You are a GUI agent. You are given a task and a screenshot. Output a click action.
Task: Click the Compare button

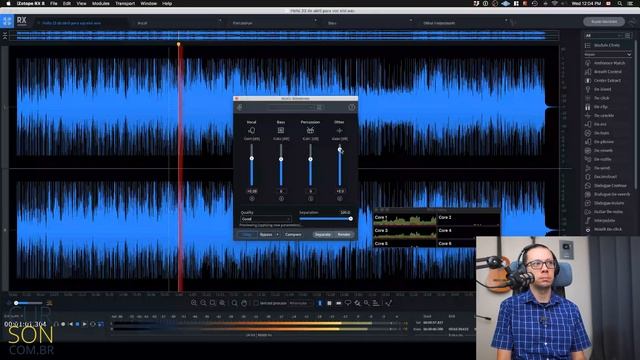293,235
